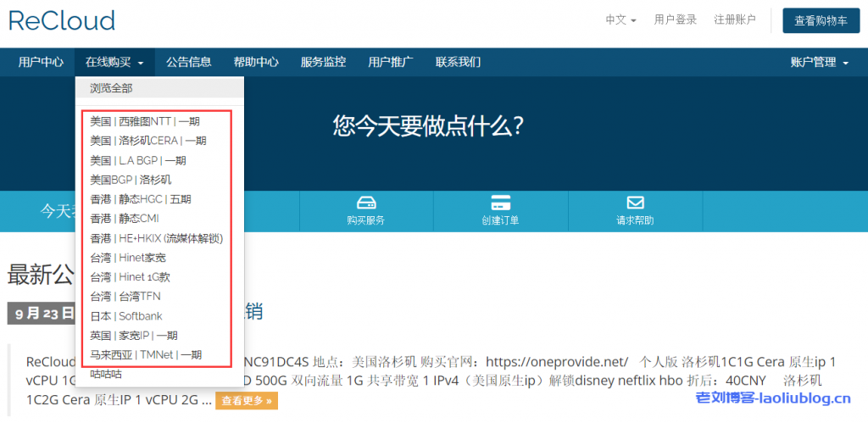Select 日本 | Softbank menu item
Viewport: 868px width, 423px height.
[126, 316]
